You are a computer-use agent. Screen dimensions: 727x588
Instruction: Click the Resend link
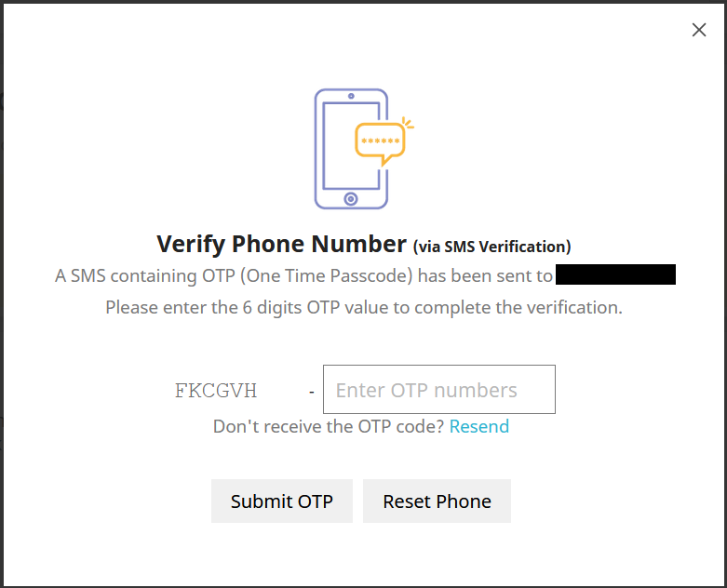pos(479,426)
